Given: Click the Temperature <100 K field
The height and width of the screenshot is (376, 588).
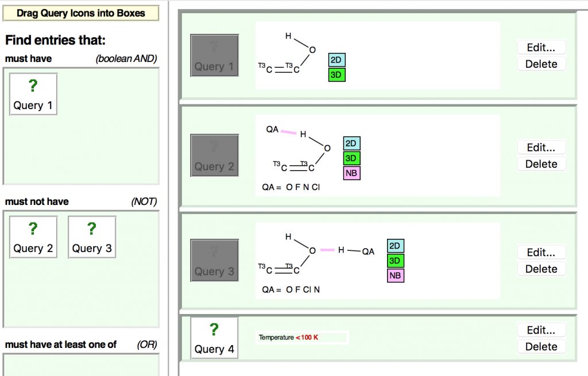Looking at the screenshot, I should pyautogui.click(x=302, y=338).
